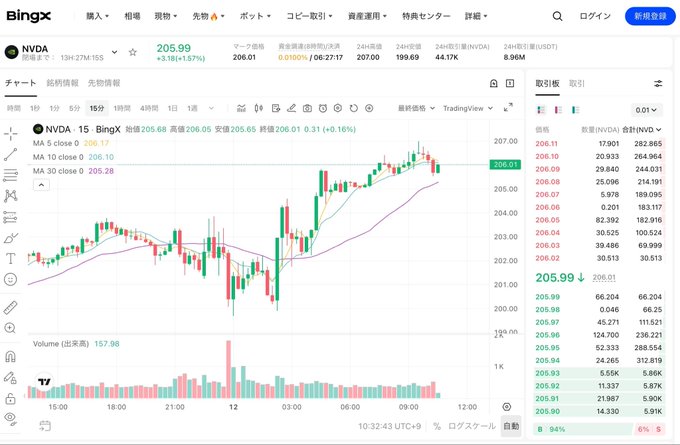Add NVDA to favorites star
Screen dimensions: 680x445
pos(133,52)
